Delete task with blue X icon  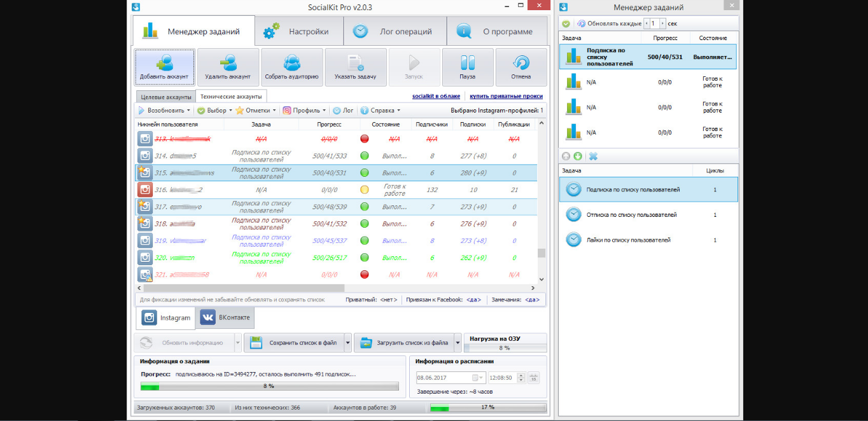point(593,156)
